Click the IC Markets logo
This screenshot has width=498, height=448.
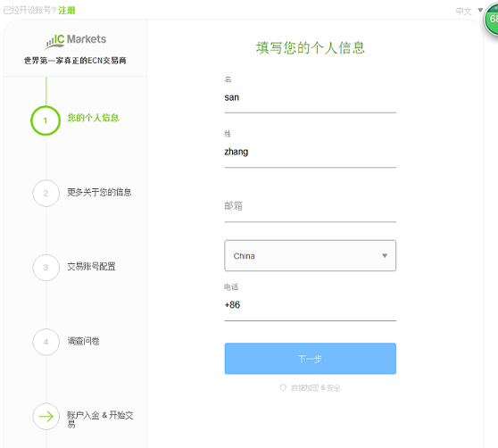[x=76, y=41]
